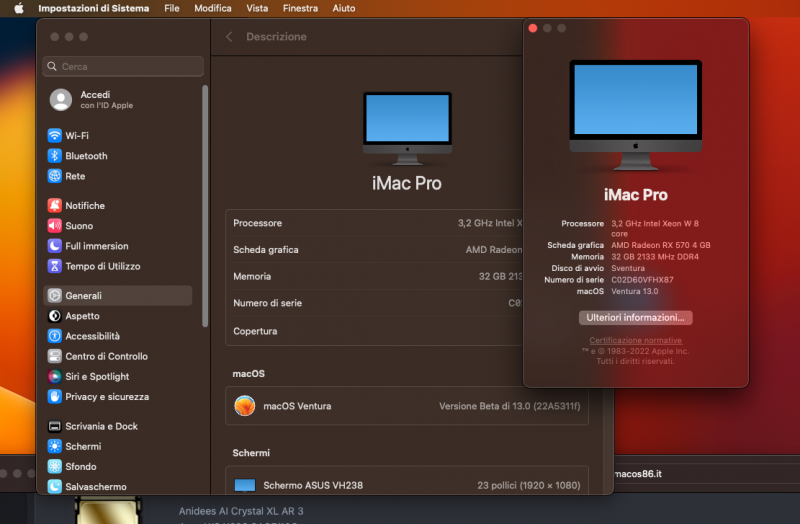This screenshot has width=800, height=524.
Task: Open the Aiuto menu
Action: [x=344, y=8]
